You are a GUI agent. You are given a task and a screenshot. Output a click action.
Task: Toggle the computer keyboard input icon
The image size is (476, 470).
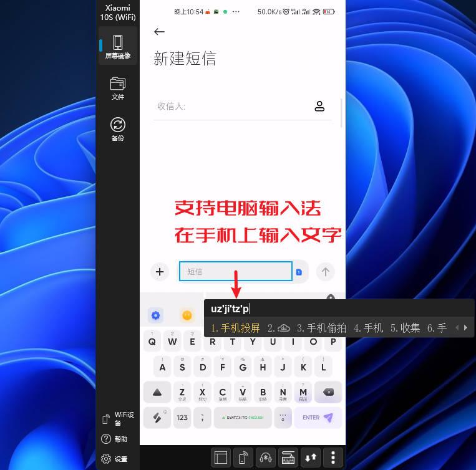point(288,458)
